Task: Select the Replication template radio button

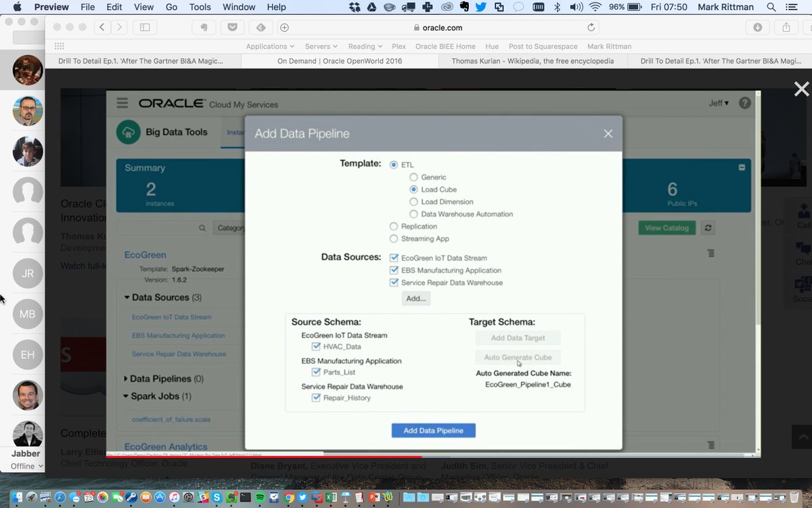Action: pos(394,226)
